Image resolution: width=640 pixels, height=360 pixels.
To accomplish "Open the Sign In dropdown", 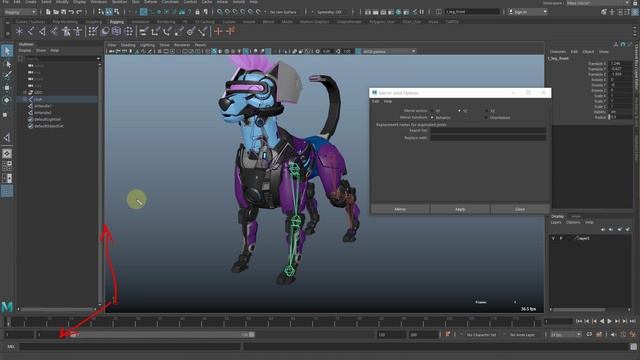I will (527, 12).
